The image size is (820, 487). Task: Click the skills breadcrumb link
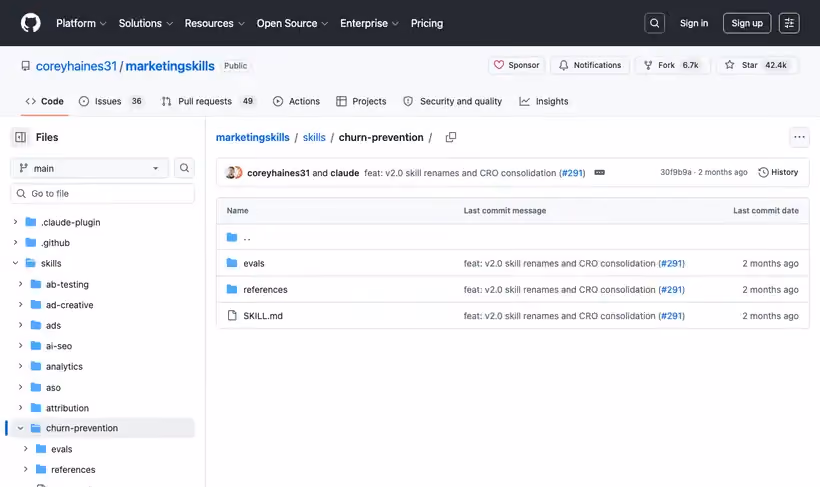[x=314, y=137]
